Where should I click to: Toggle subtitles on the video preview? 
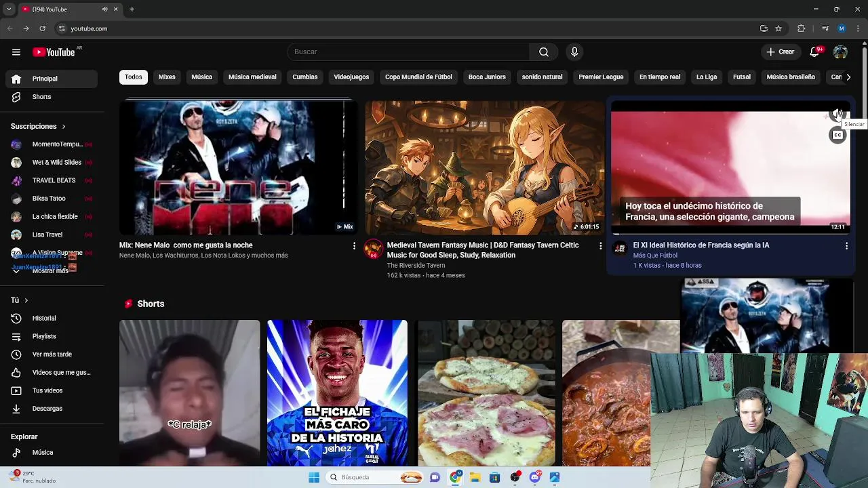837,135
